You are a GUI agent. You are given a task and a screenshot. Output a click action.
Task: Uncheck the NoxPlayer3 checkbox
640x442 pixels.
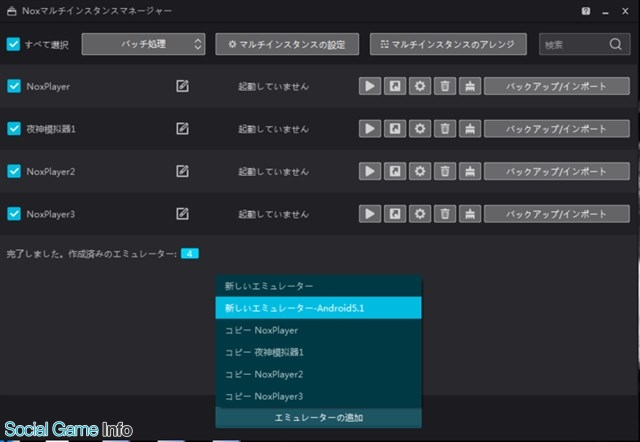click(x=14, y=214)
